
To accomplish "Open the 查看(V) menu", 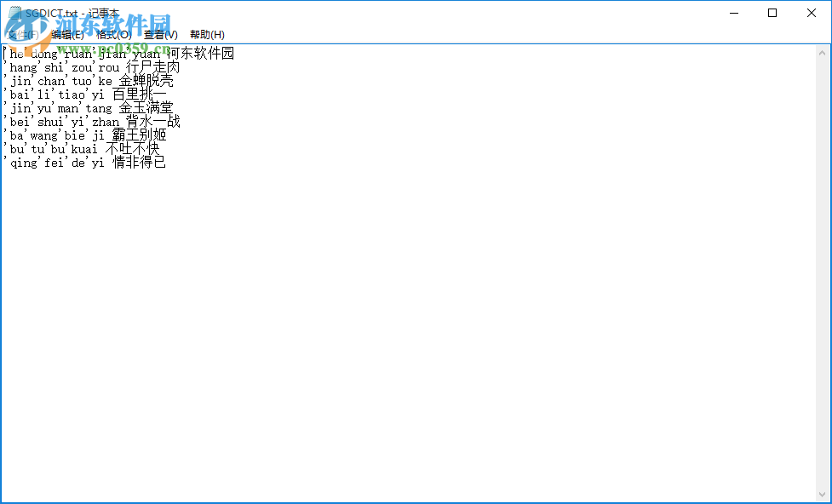I will (160, 34).
